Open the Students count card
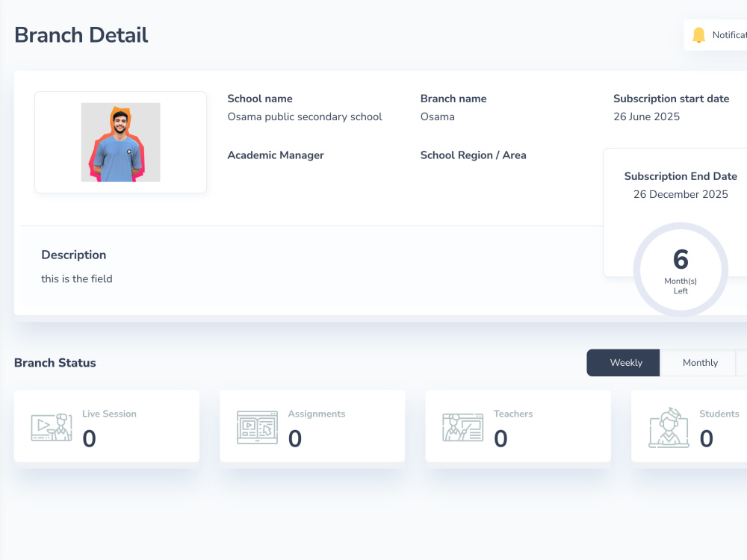The height and width of the screenshot is (560, 747). pos(689,426)
